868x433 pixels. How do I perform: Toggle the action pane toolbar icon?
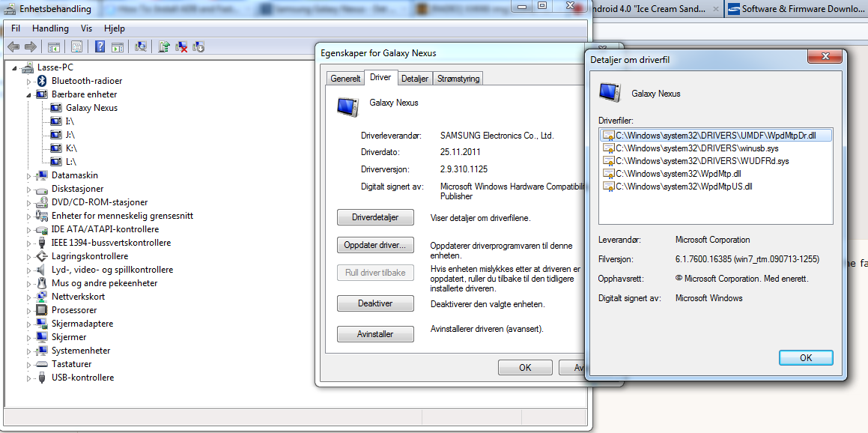click(118, 47)
